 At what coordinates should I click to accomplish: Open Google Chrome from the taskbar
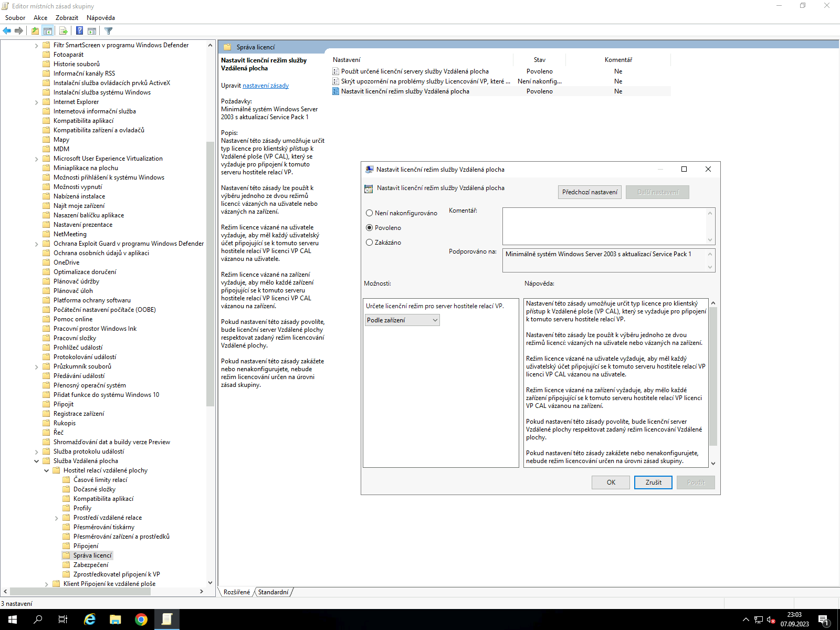click(x=141, y=619)
